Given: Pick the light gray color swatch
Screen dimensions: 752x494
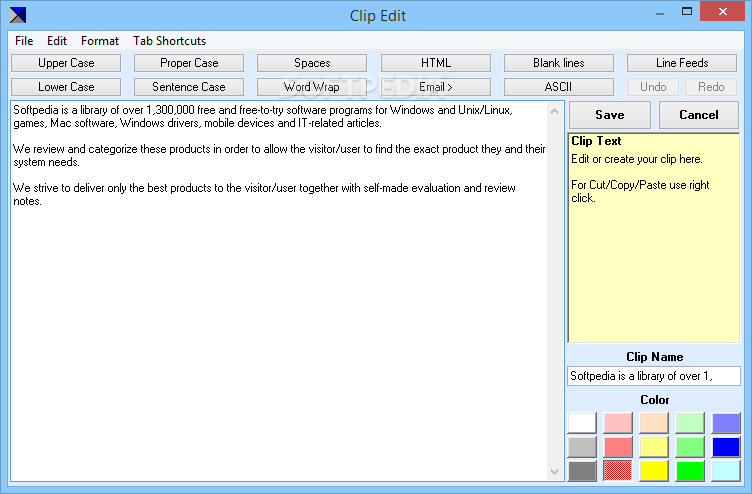Looking at the screenshot, I should point(582,447).
